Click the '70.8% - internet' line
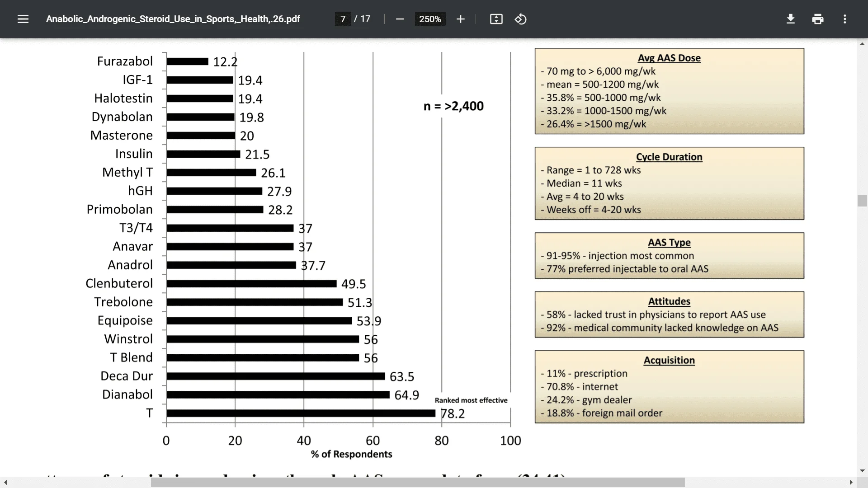Image resolution: width=868 pixels, height=488 pixels. click(x=579, y=387)
